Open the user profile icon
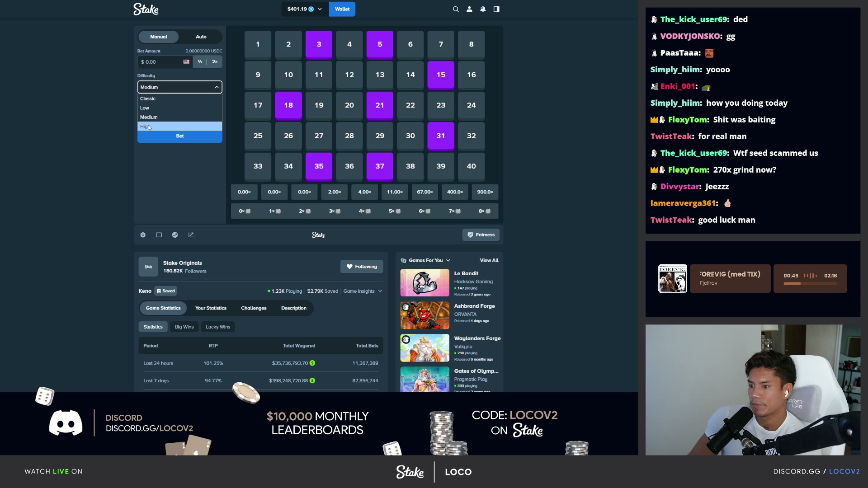The image size is (868, 488). coord(469,9)
